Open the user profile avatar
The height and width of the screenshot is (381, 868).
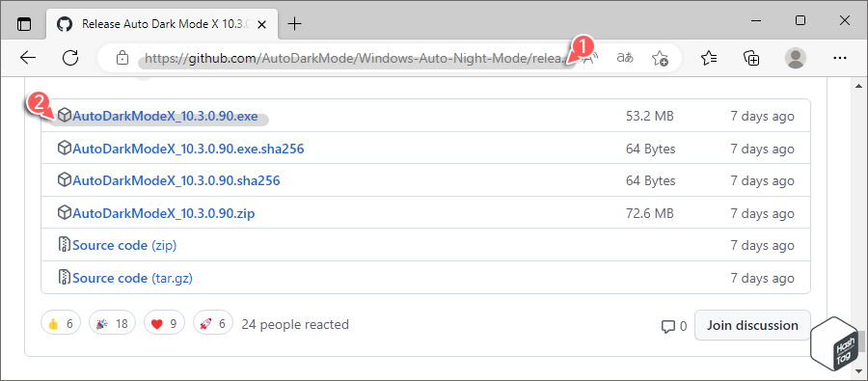(x=796, y=58)
